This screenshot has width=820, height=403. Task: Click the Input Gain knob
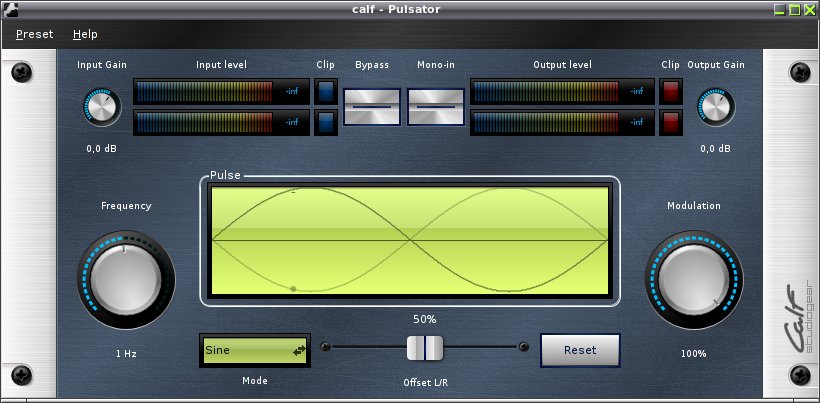pos(101,107)
